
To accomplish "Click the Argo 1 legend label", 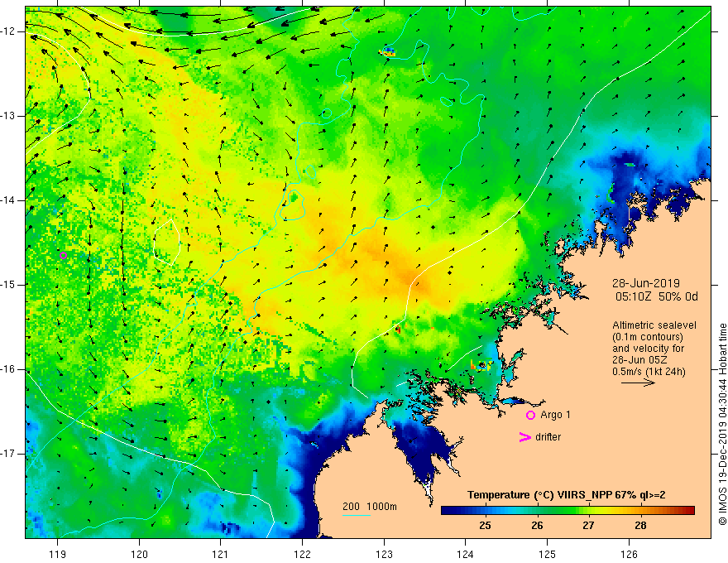I will [x=555, y=415].
